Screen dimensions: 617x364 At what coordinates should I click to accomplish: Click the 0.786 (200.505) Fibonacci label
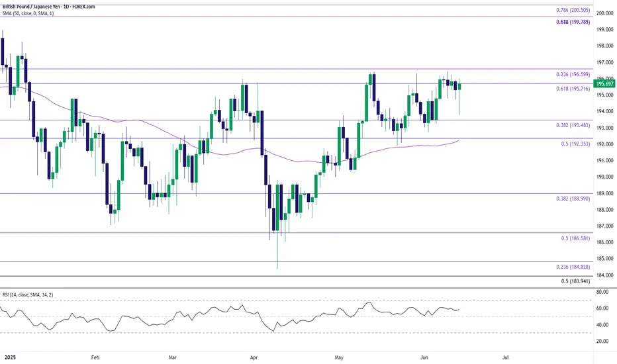pos(573,10)
